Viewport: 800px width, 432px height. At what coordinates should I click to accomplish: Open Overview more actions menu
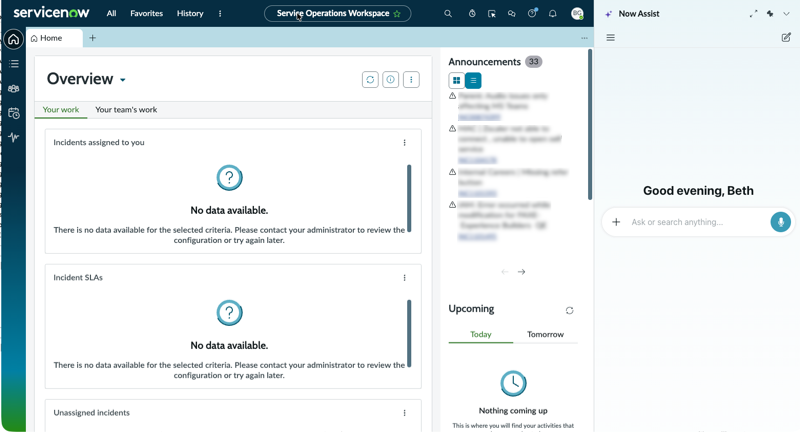pyautogui.click(x=411, y=80)
